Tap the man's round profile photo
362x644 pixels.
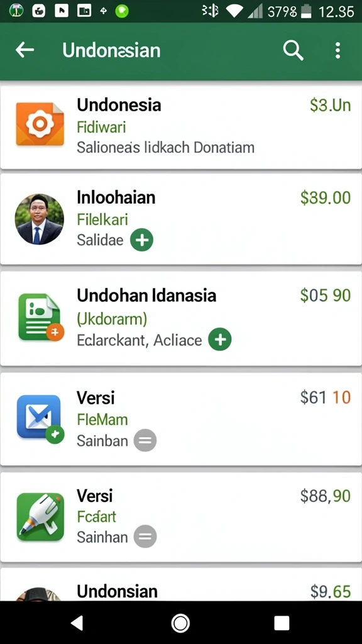[40, 219]
